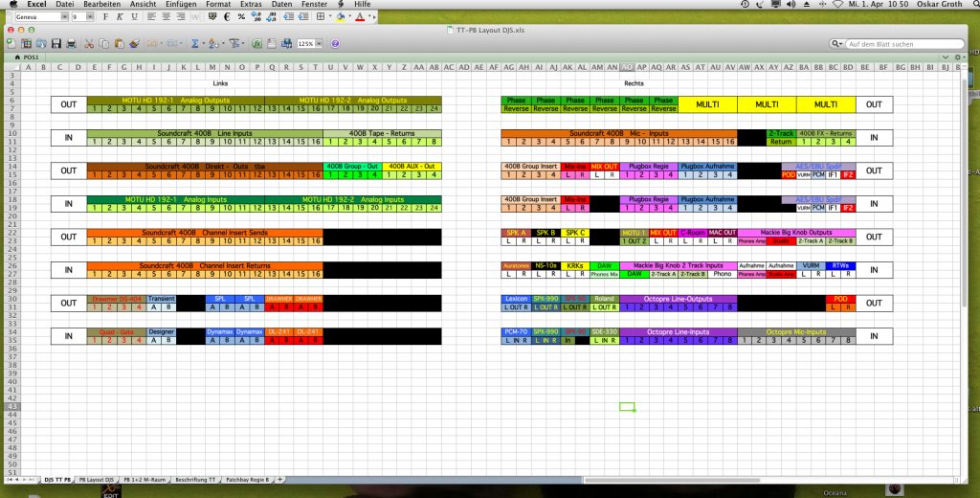This screenshot has width=980, height=498.
Task: Click the Decrease Indent icon
Action: coord(289,17)
